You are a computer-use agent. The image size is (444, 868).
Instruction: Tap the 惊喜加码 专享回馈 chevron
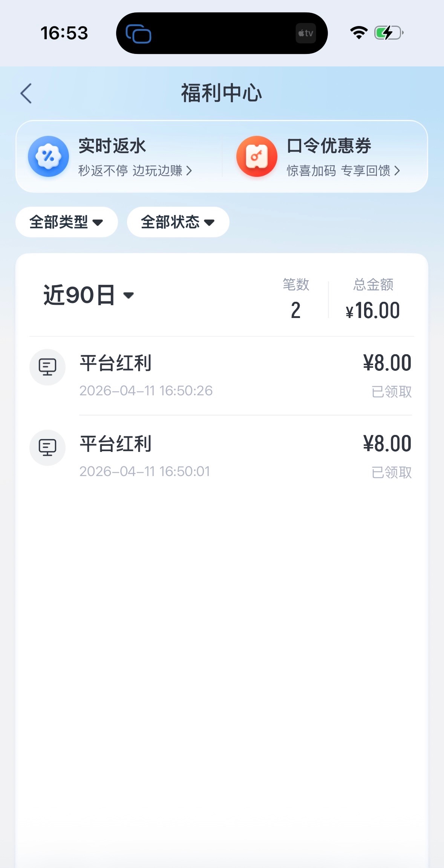click(397, 171)
